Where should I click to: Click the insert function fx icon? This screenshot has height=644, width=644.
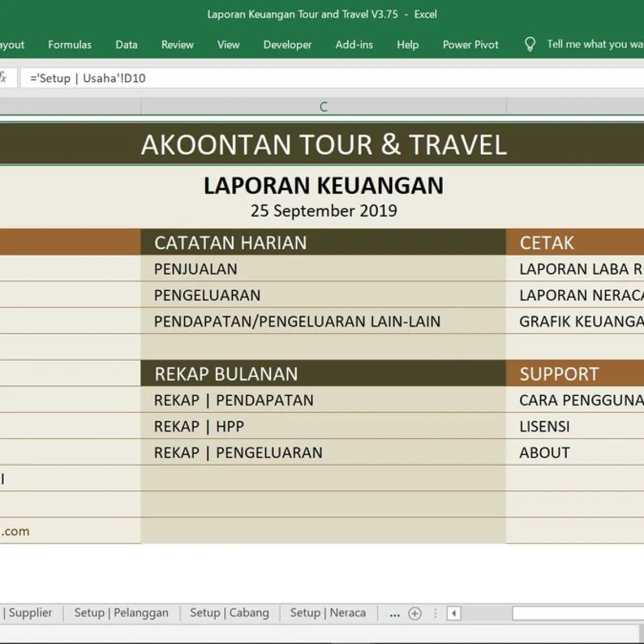(x=3, y=78)
